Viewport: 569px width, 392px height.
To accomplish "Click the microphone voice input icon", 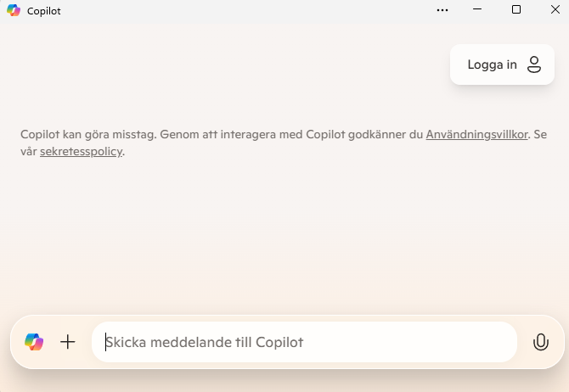I will click(x=540, y=342).
